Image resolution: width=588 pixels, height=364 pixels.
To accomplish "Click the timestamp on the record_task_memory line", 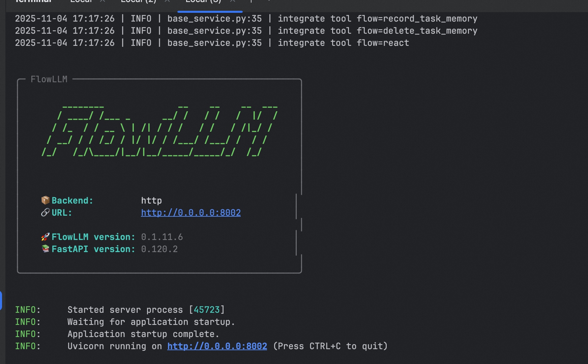I will point(65,19).
